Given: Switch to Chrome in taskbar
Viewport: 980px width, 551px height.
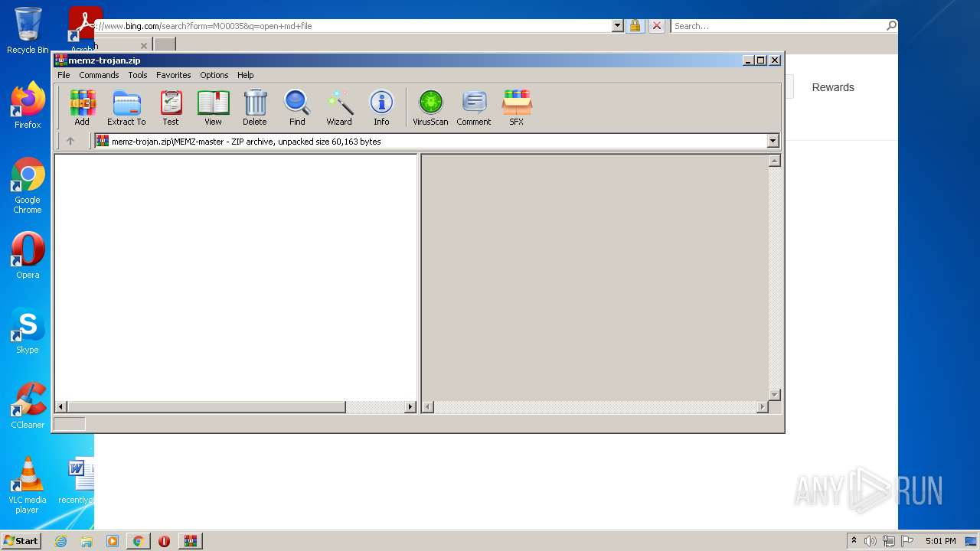Looking at the screenshot, I should coord(138,541).
